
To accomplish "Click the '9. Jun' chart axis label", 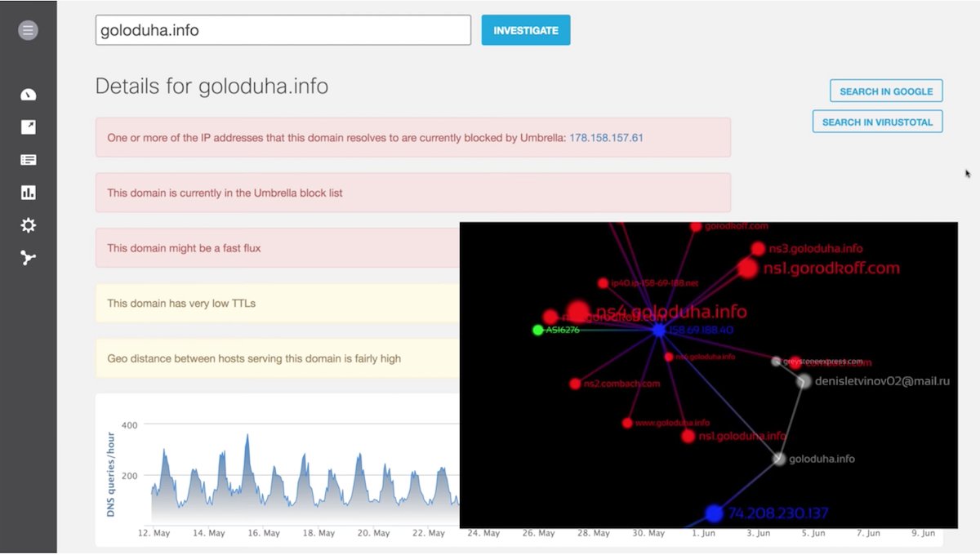I will [923, 533].
